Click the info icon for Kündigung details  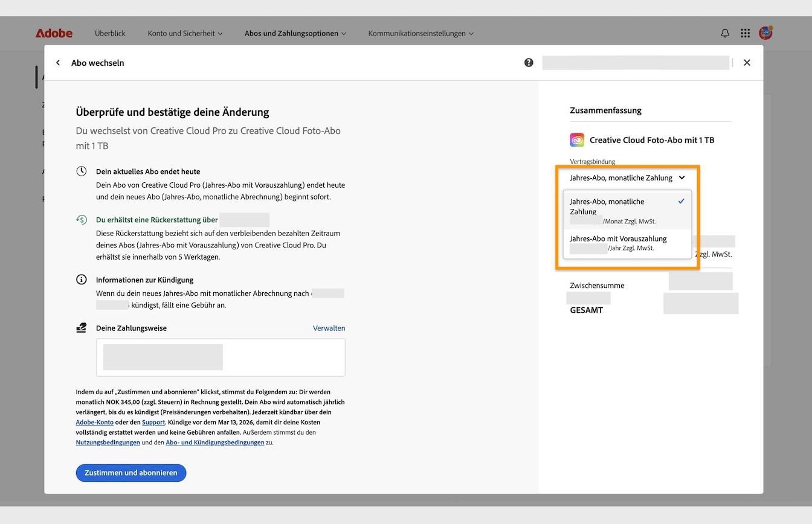pyautogui.click(x=81, y=280)
